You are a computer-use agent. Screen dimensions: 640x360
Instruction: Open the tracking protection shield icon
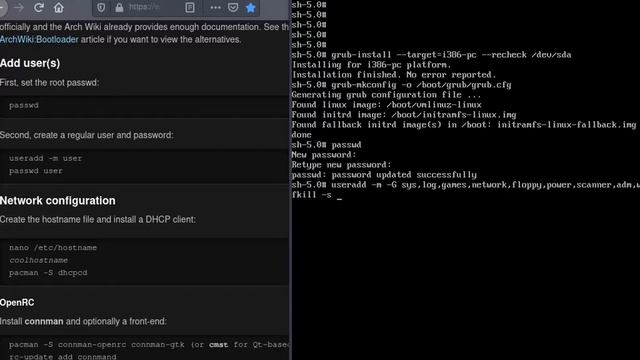click(101, 7)
